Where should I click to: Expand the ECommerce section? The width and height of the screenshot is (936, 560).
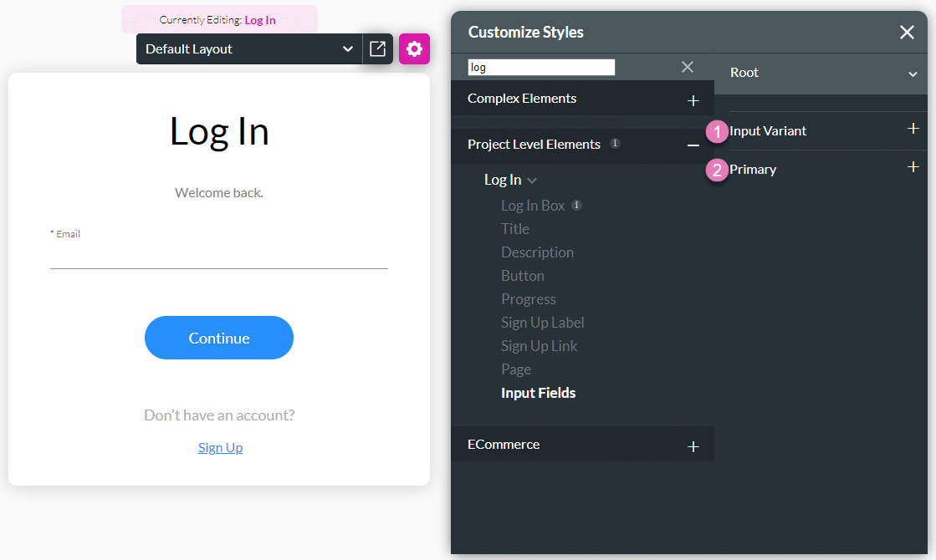click(693, 446)
